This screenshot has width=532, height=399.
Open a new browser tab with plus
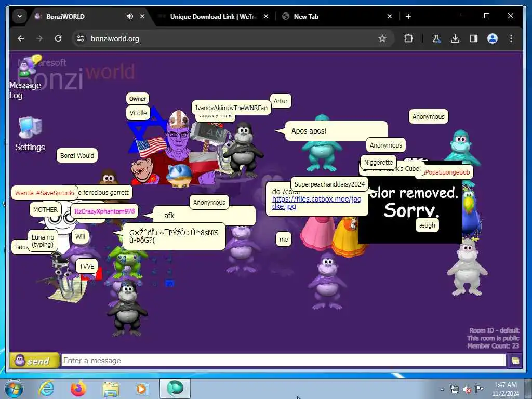pyautogui.click(x=408, y=16)
